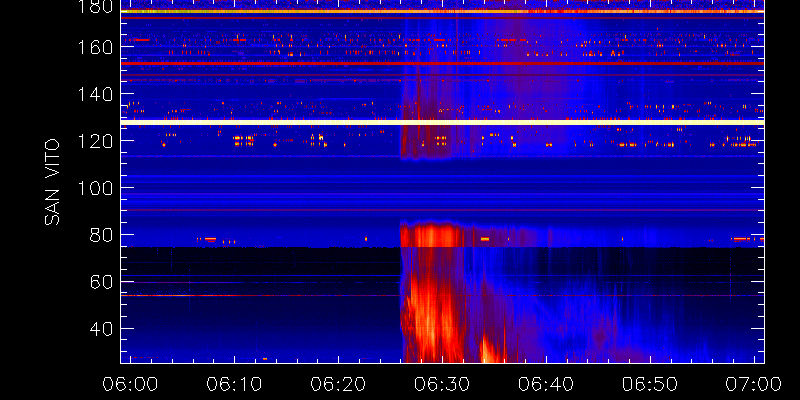Click the 140 frequency axis label
The height and width of the screenshot is (400, 800).
(97, 94)
